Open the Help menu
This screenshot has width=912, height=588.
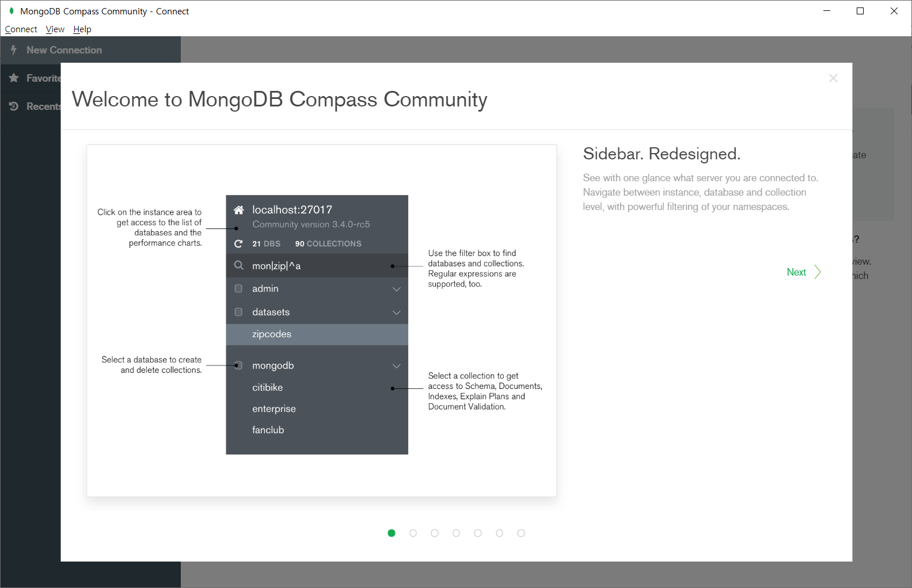[x=82, y=29]
